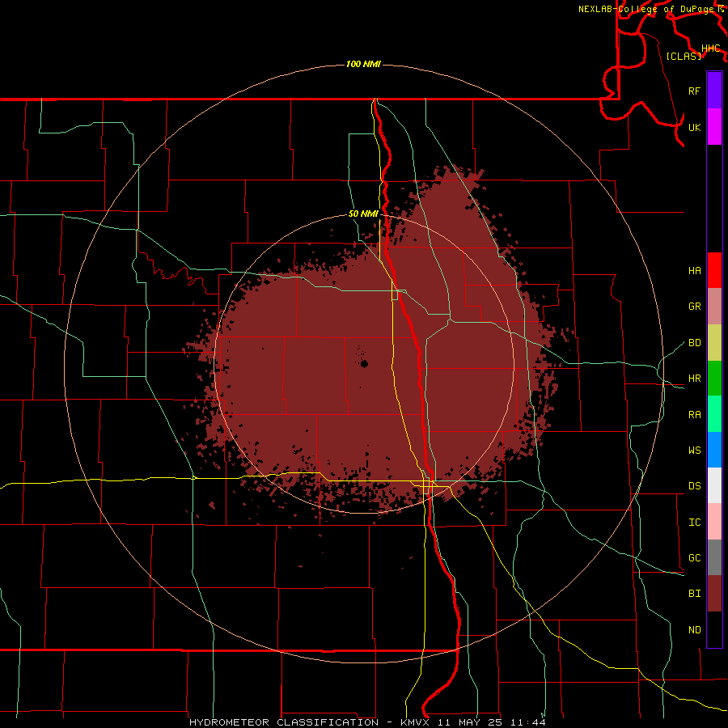Click the RA legend label
Screen dimensions: 728x728
pyautogui.click(x=695, y=415)
